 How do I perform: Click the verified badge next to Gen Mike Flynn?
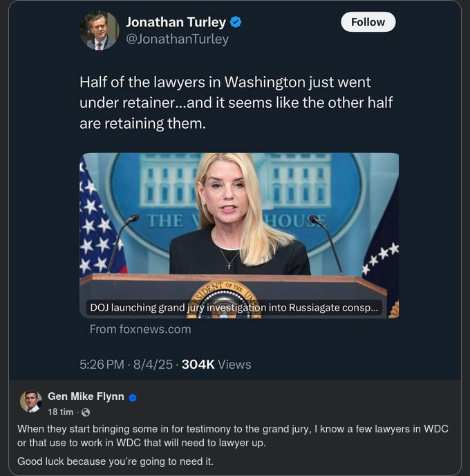coord(133,397)
